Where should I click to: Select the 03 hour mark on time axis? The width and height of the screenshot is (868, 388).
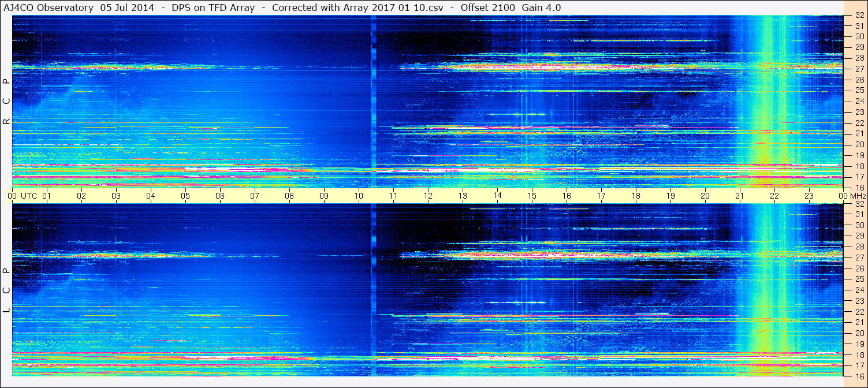[x=116, y=196]
